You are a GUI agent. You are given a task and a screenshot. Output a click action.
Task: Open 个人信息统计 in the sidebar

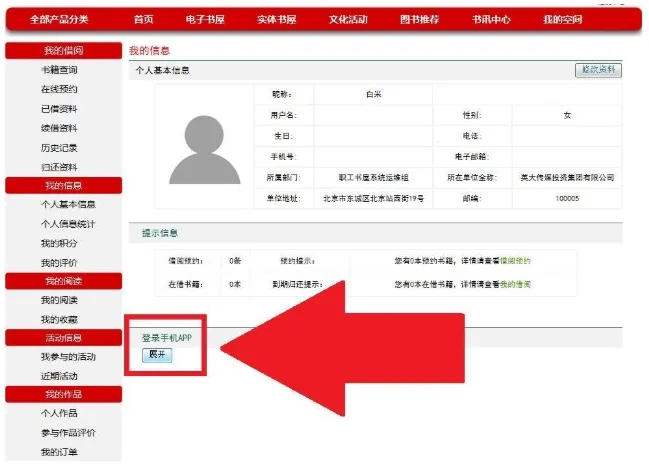pyautogui.click(x=68, y=224)
